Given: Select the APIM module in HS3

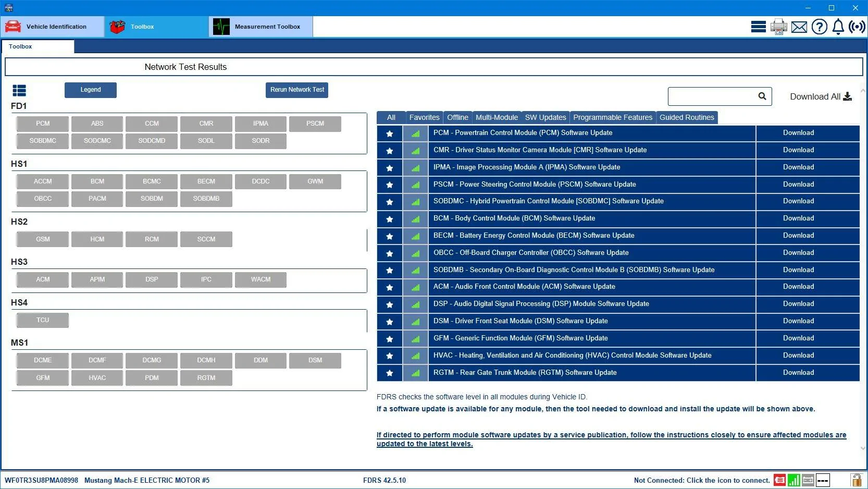Looking at the screenshot, I should 97,280.
